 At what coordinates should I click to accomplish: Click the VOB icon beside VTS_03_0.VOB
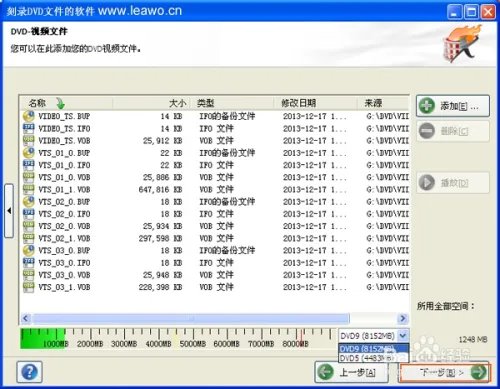pos(29,275)
